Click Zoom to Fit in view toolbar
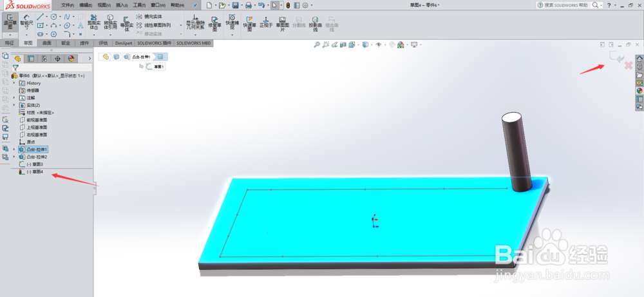 (317, 45)
